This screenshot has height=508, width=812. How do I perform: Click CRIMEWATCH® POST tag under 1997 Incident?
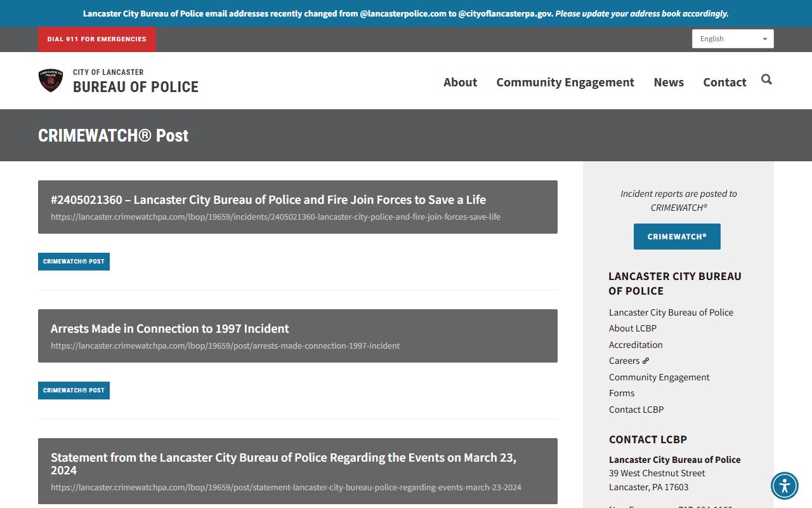74,391
